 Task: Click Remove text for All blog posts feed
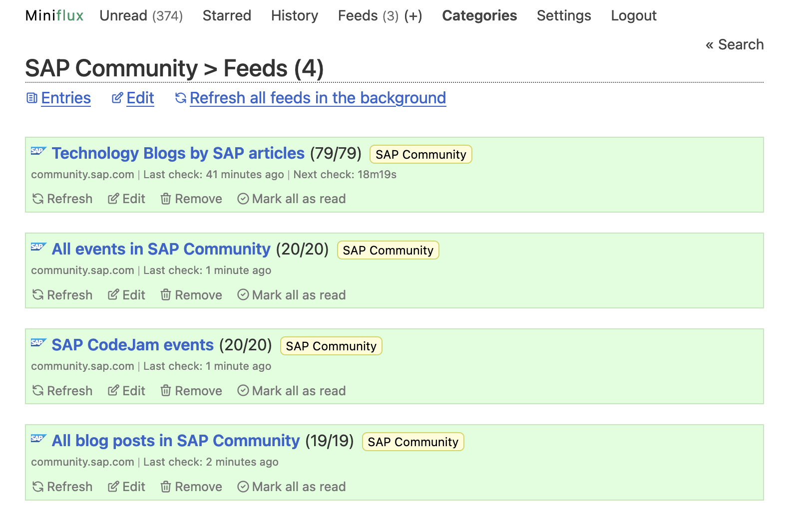pyautogui.click(x=199, y=487)
